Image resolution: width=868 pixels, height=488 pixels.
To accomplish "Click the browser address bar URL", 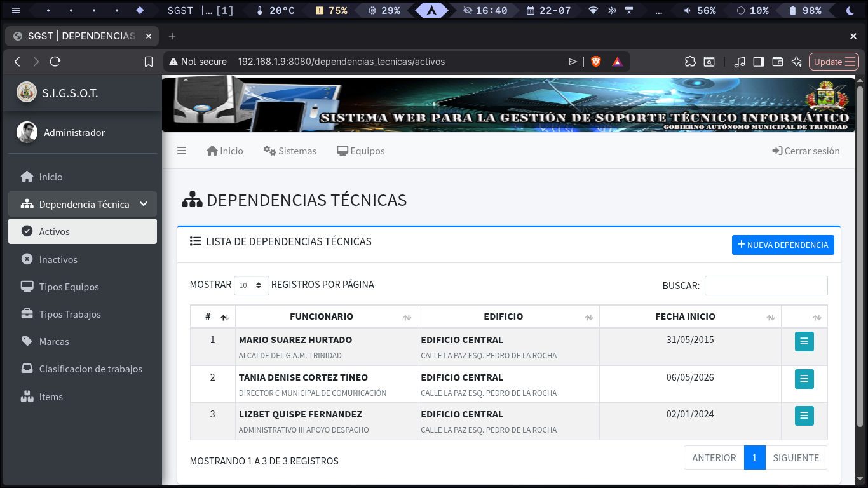I will click(341, 62).
